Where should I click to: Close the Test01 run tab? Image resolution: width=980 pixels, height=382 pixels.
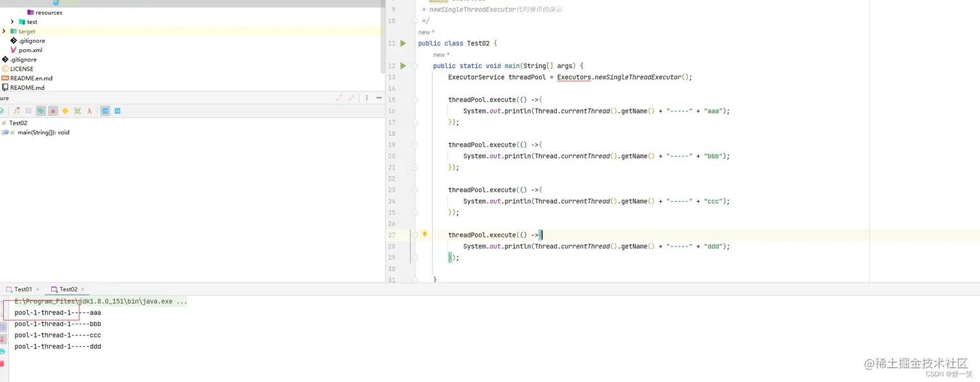[38, 289]
